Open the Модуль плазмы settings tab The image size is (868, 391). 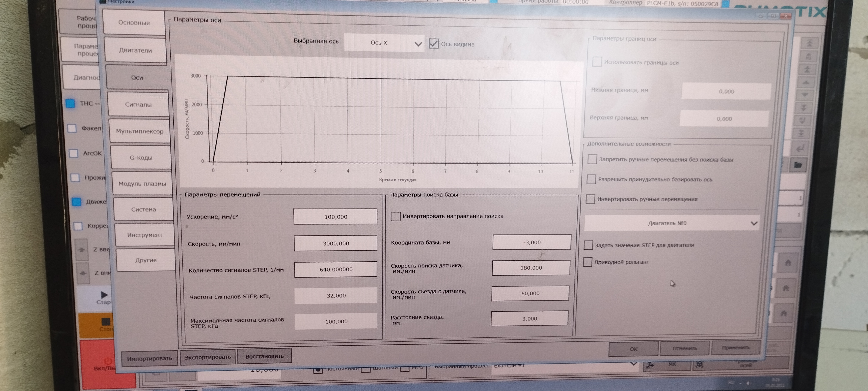tap(142, 184)
